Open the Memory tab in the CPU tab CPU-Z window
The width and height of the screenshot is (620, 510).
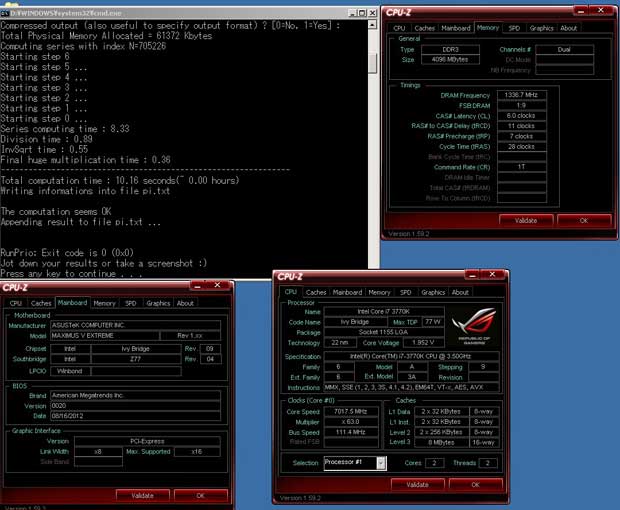(379, 293)
